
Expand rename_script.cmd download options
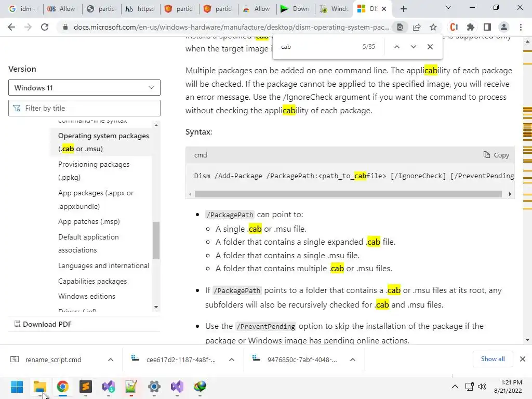(111, 360)
